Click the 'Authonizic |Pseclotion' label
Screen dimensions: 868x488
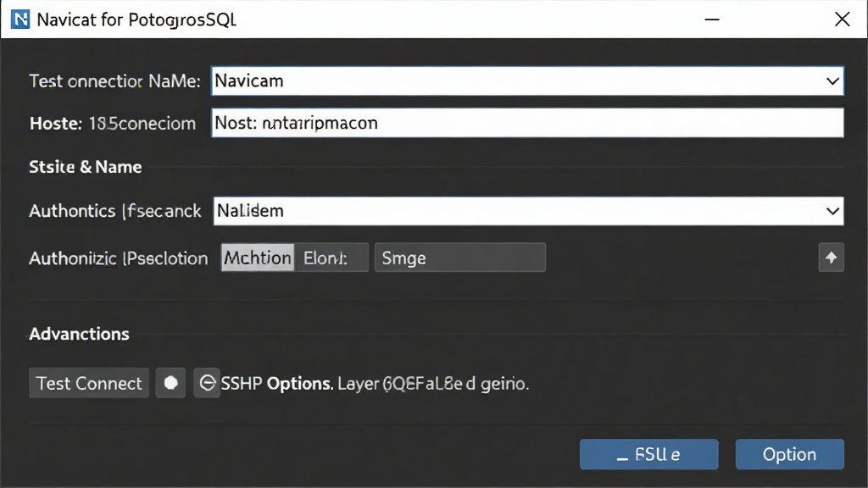click(x=119, y=258)
